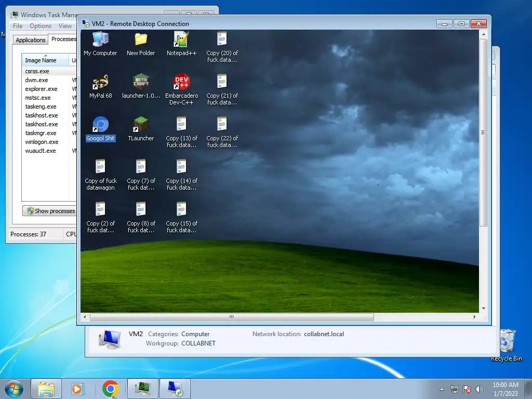Viewport: 532px width, 399px height.
Task: Click the vertical scrollbar thumb in RDP window
Action: 484,132
